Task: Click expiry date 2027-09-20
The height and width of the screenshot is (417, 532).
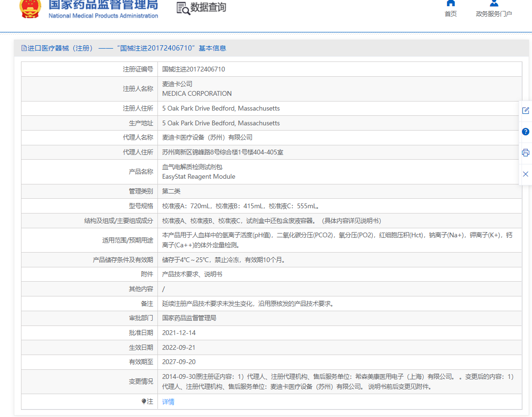Action: (x=179, y=362)
